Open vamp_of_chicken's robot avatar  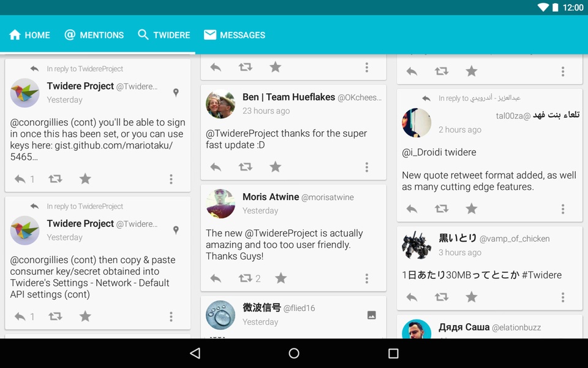[417, 245]
